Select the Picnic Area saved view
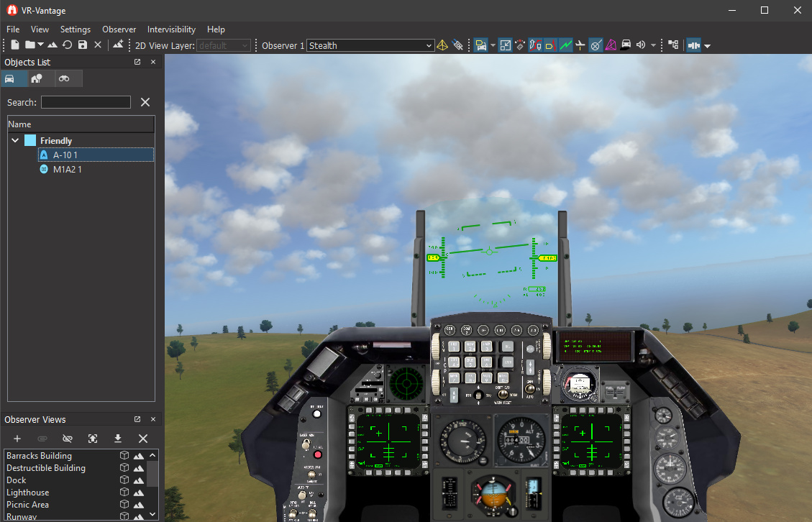The height and width of the screenshot is (522, 812). (x=28, y=505)
